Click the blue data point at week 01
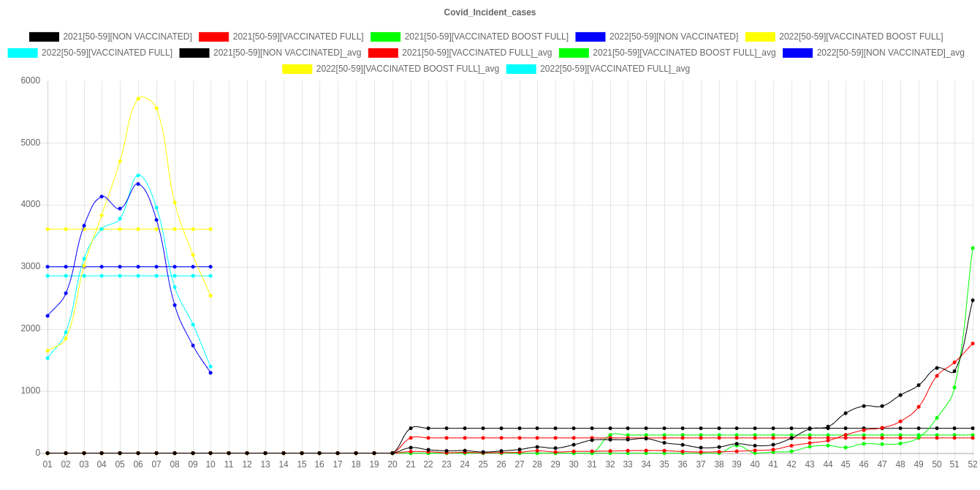The width and height of the screenshot is (980, 490). pyautogui.click(x=48, y=316)
